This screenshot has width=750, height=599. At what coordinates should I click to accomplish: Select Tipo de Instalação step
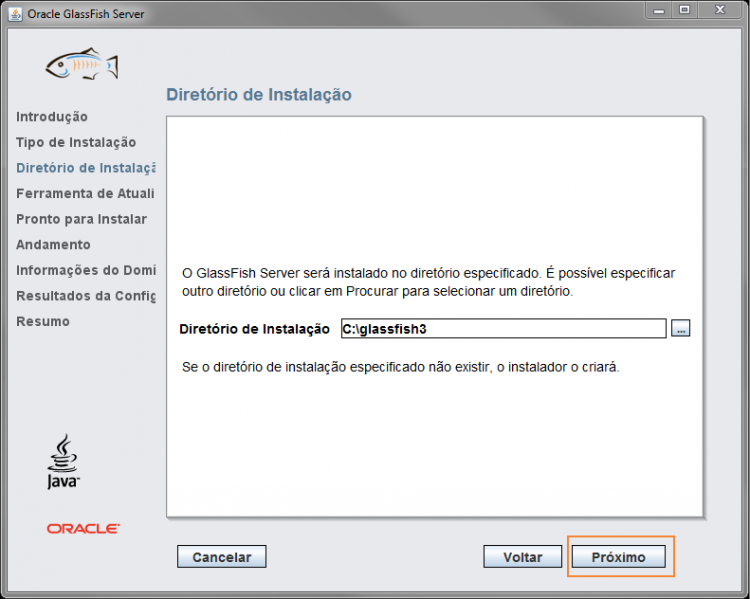pos(76,142)
